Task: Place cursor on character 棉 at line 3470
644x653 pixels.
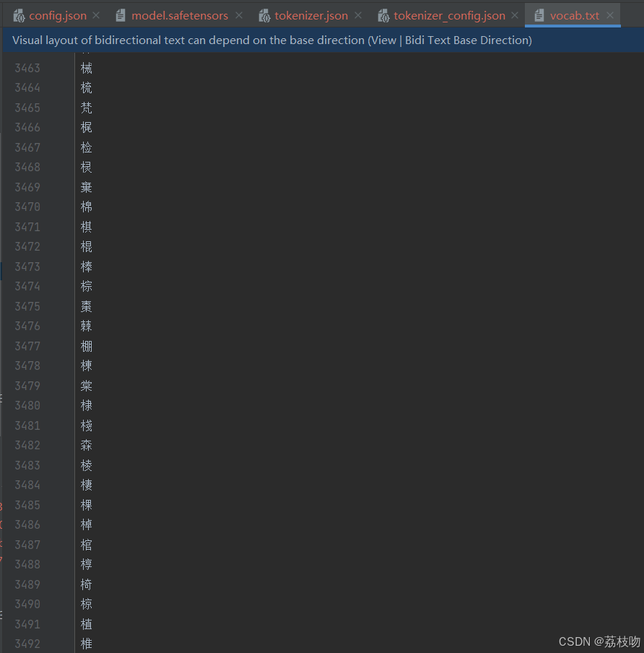Action: [x=86, y=207]
